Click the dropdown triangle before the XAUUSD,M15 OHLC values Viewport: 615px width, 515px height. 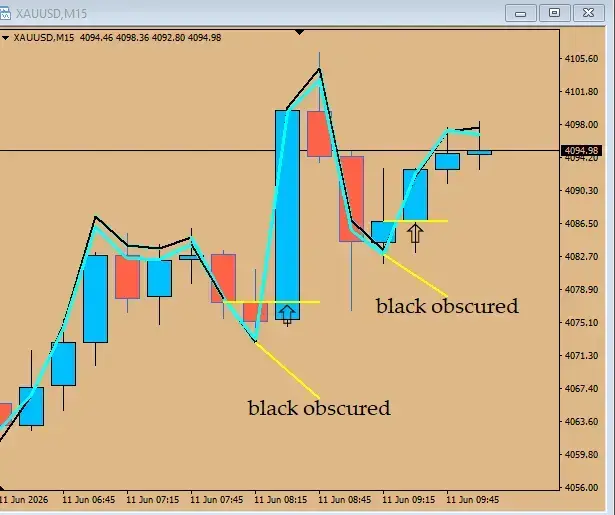[x=5, y=38]
